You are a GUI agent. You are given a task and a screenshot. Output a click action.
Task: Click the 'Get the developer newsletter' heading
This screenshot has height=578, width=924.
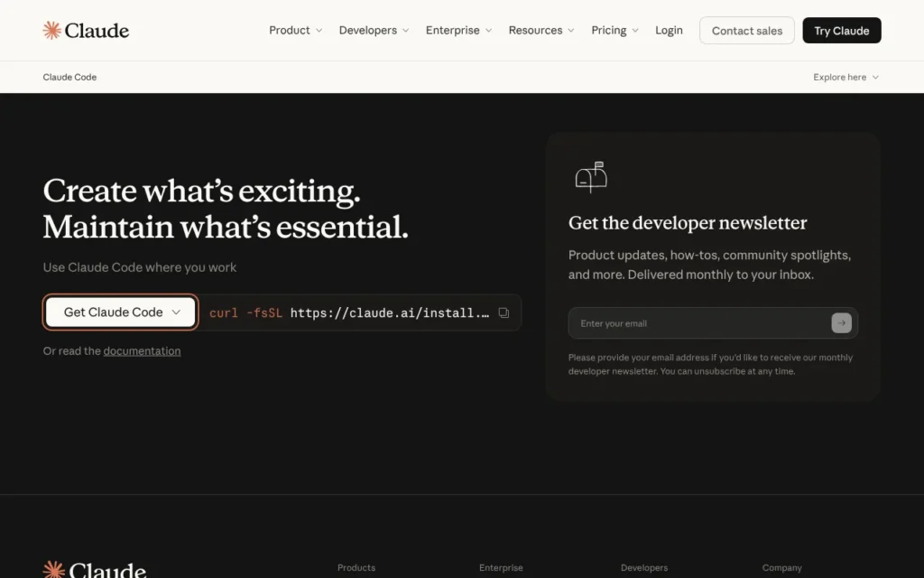688,223
